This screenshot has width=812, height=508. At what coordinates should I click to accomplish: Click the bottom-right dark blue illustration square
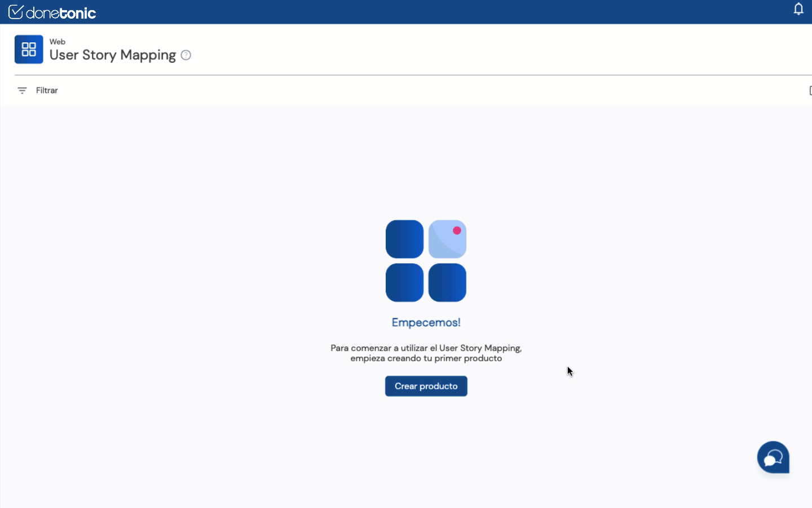pos(447,282)
